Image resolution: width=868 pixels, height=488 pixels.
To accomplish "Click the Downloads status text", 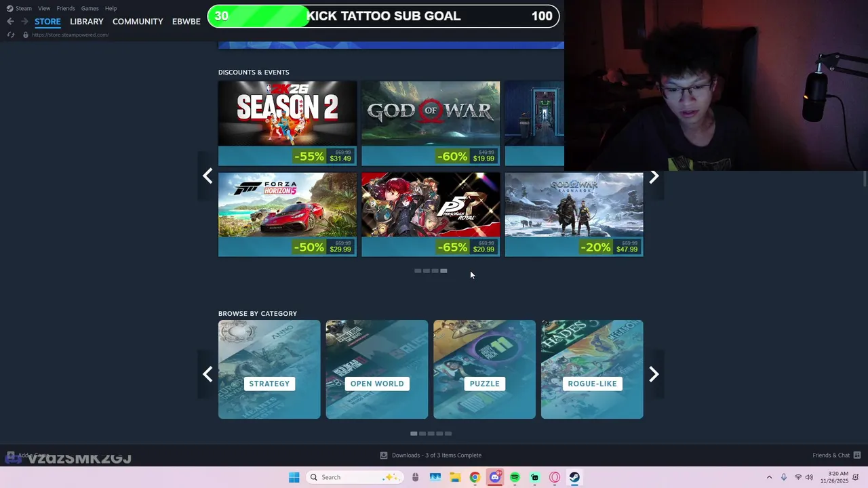I will pos(437,455).
